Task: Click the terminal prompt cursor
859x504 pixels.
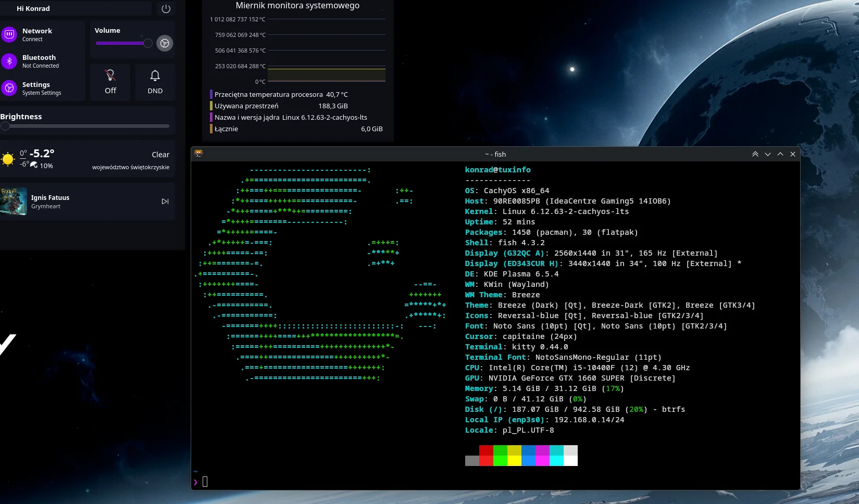Action: point(205,482)
